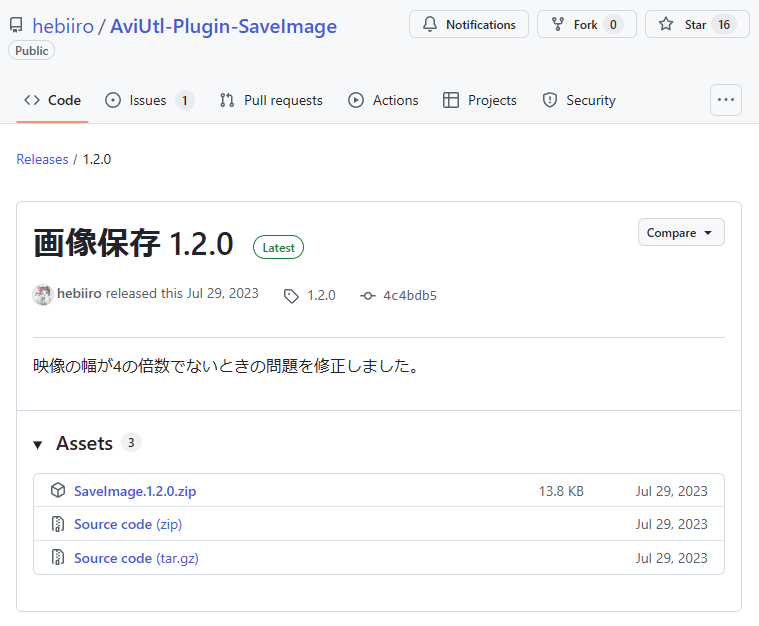Image resolution: width=759 pixels, height=626 pixels.
Task: Open the 1.2.0 tag link
Action: 320,295
